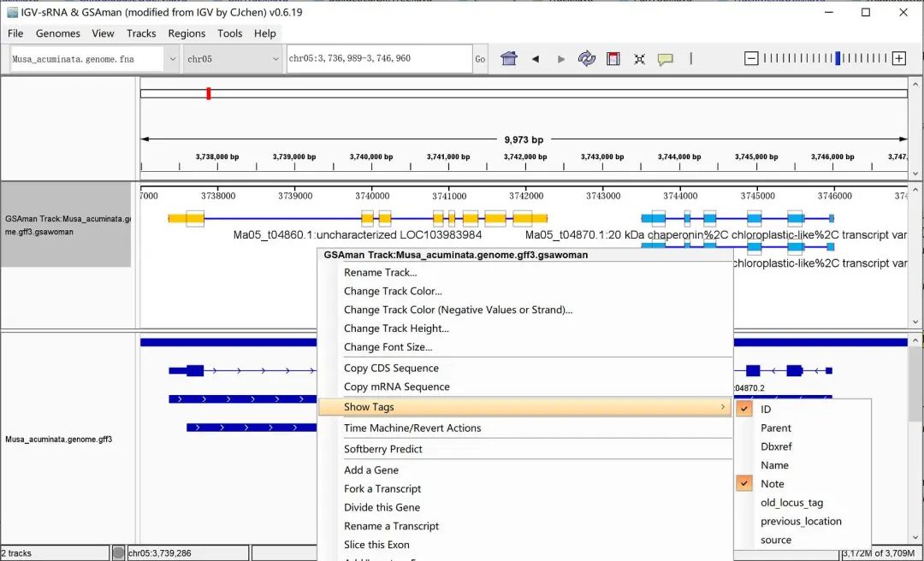Click the Home icon in toolbar
This screenshot has width=924, height=561.
(x=509, y=59)
